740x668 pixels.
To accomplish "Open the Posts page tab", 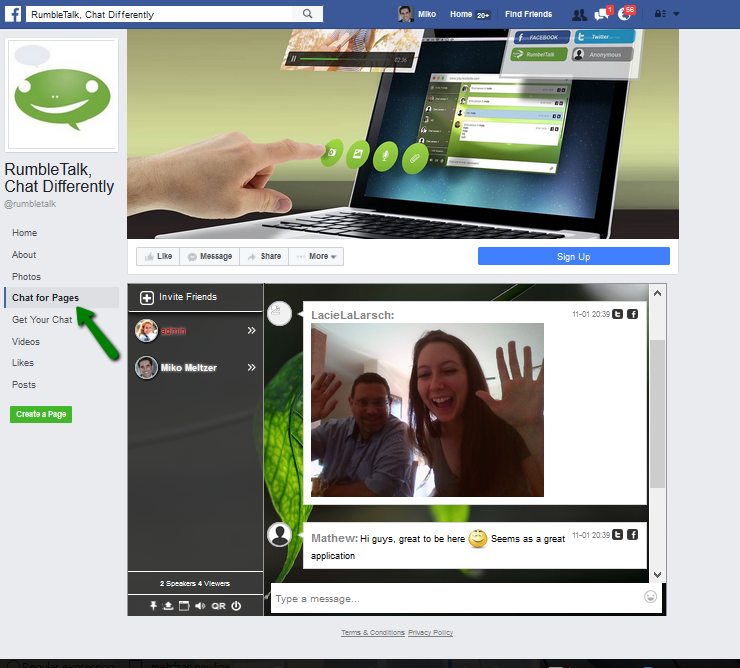I will (x=24, y=385).
